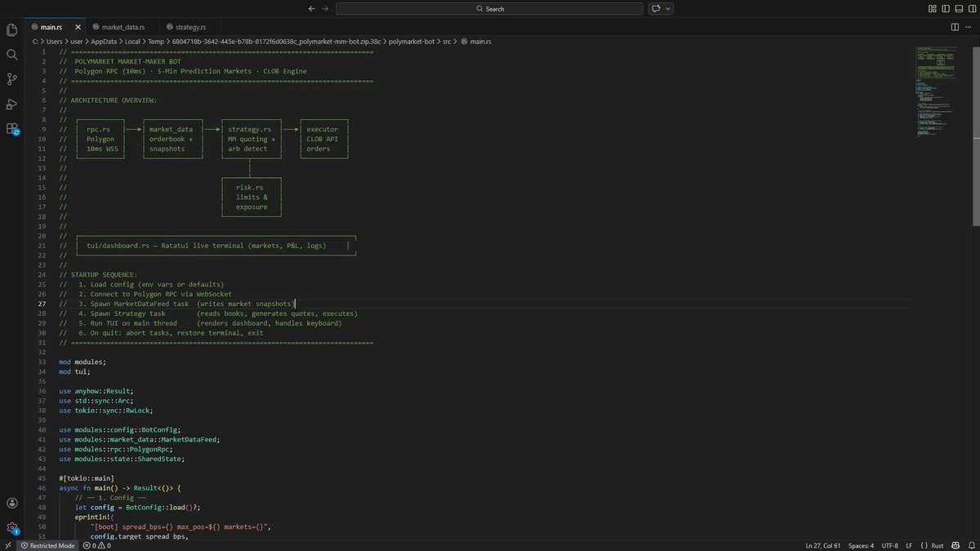Split the editor to the right

click(x=955, y=27)
